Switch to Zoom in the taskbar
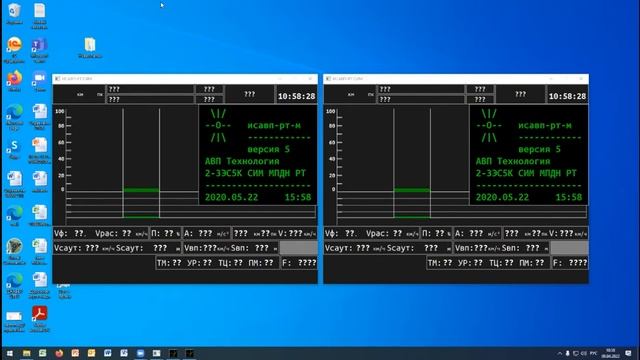The width and height of the screenshot is (640, 360). pyautogui.click(x=140, y=353)
